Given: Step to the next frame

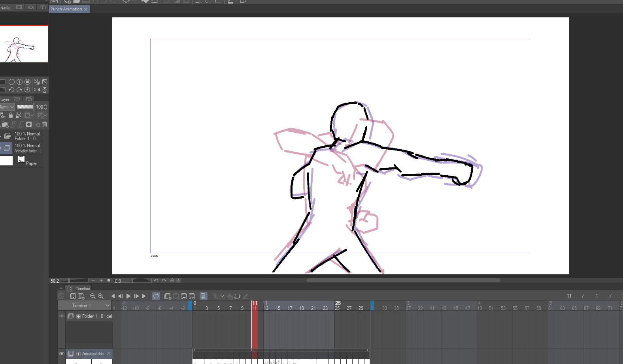Looking at the screenshot, I should click(x=136, y=296).
